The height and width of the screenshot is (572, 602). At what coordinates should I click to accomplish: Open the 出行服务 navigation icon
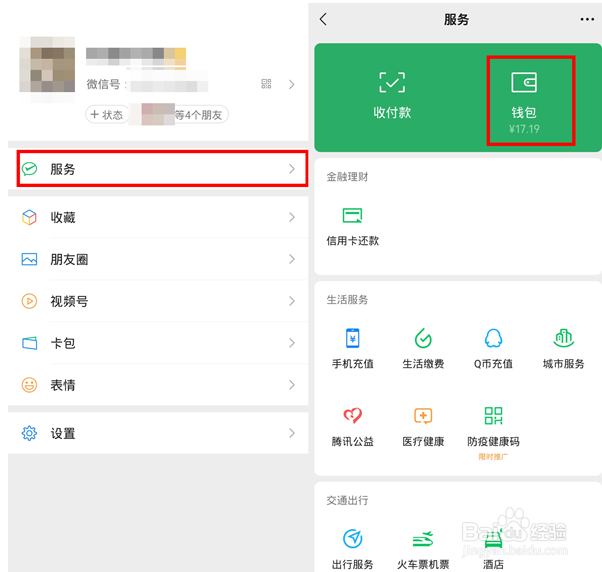pyautogui.click(x=352, y=539)
